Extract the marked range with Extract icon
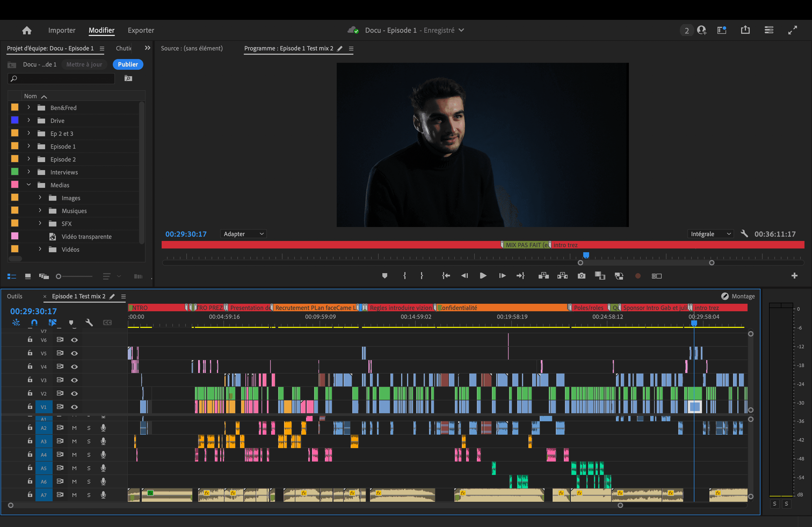 click(562, 276)
